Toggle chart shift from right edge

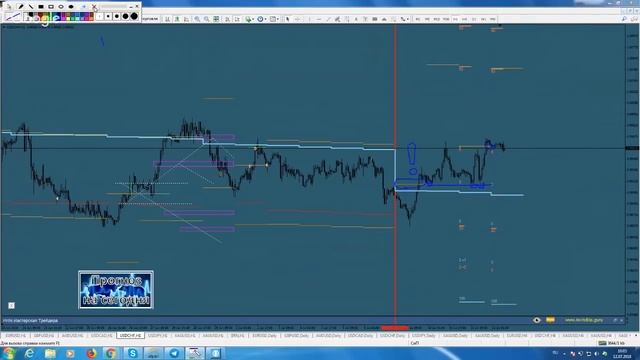[237, 19]
